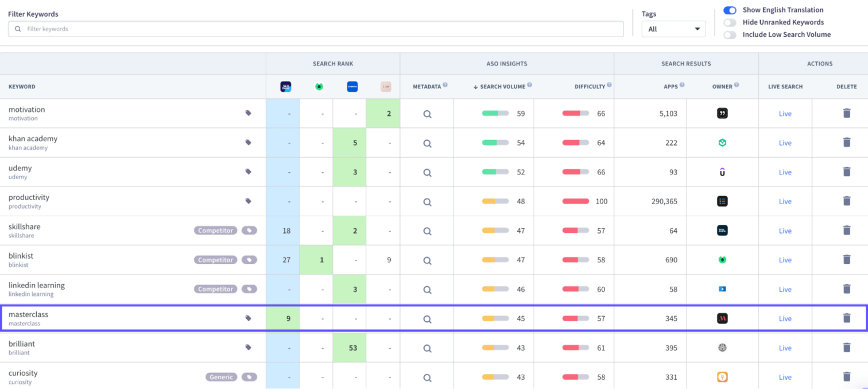The height and width of the screenshot is (389, 868).
Task: Open the Tags dropdown set to All
Action: tap(673, 29)
